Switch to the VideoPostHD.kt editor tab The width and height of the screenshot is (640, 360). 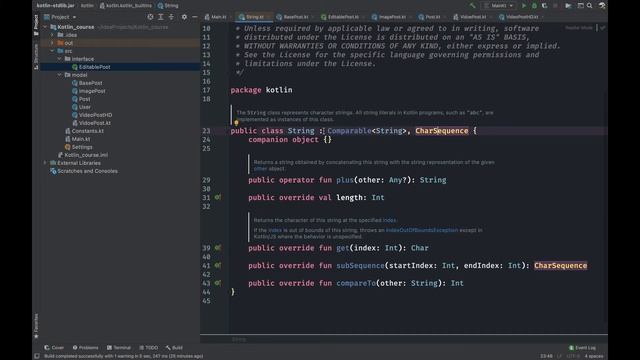519,17
